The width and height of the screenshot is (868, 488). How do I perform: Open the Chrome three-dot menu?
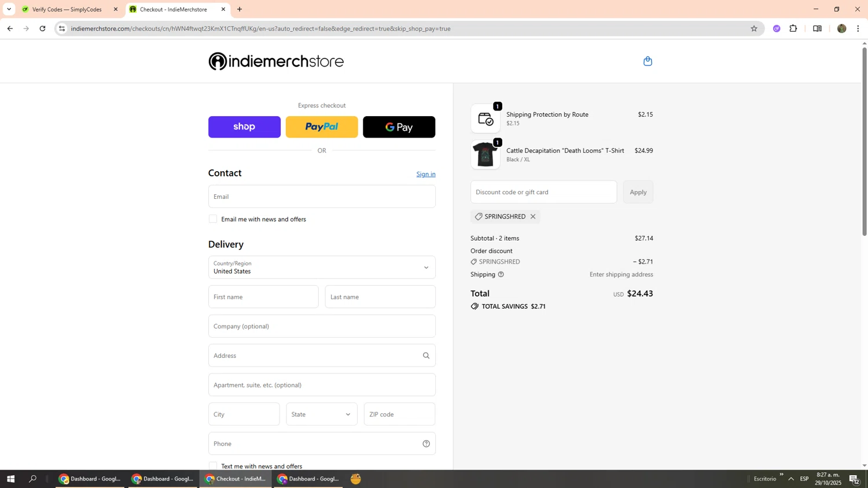click(x=858, y=28)
